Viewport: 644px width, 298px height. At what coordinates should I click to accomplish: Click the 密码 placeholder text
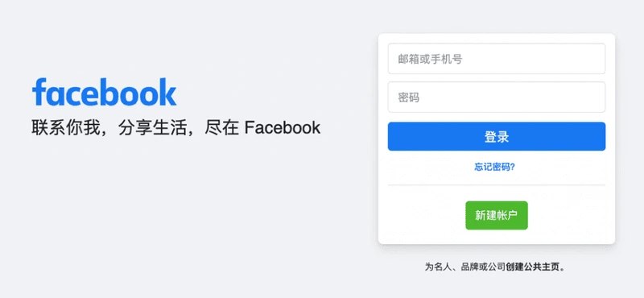pos(409,97)
